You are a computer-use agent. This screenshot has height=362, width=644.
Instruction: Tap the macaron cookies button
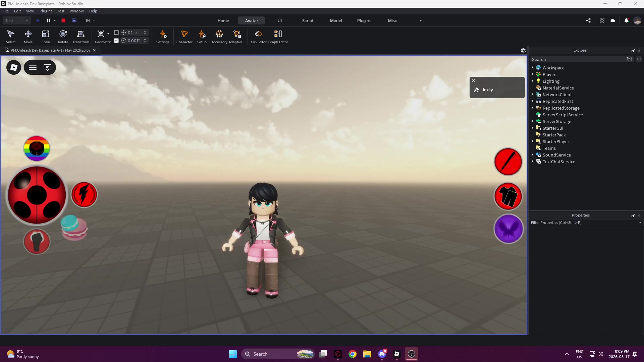click(x=74, y=228)
